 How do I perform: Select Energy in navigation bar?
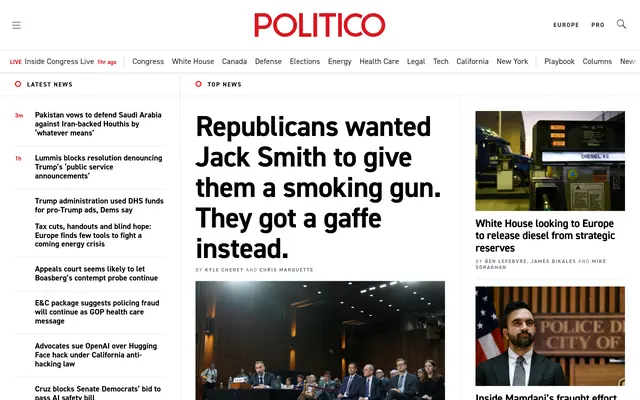point(340,61)
